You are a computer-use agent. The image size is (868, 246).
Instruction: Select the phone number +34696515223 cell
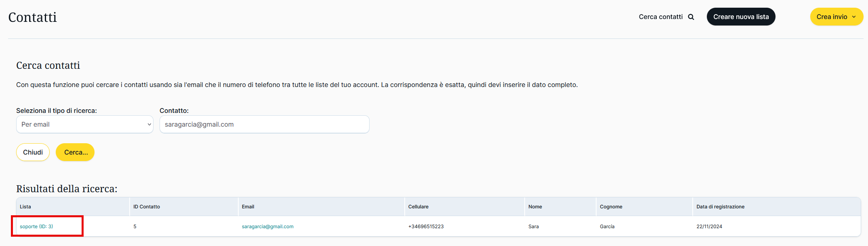tap(426, 227)
